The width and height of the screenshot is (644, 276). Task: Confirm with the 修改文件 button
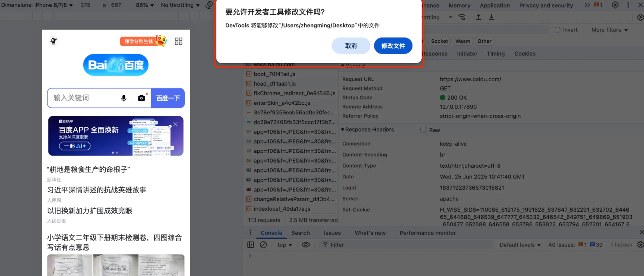point(393,46)
